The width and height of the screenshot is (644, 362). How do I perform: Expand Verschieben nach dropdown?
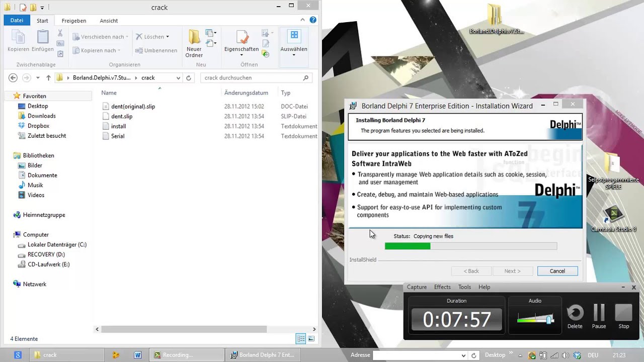(127, 37)
